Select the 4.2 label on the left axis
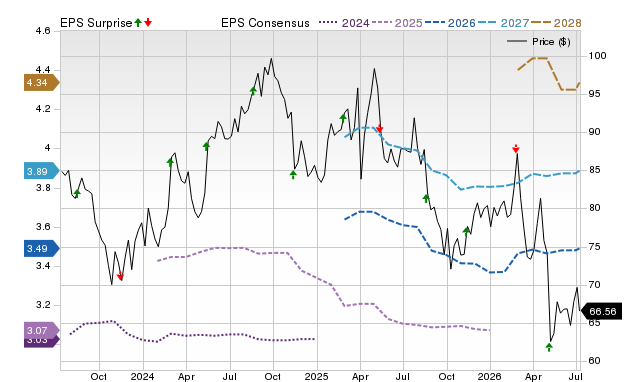 point(43,109)
